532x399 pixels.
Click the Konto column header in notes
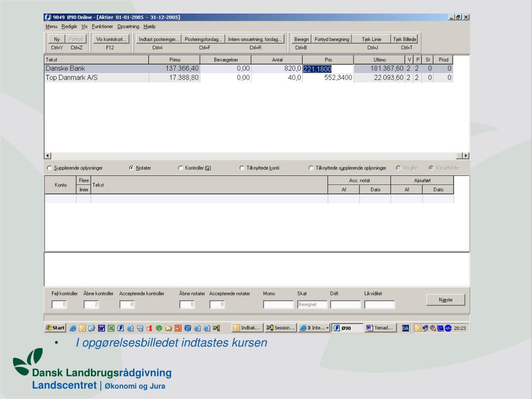point(60,185)
